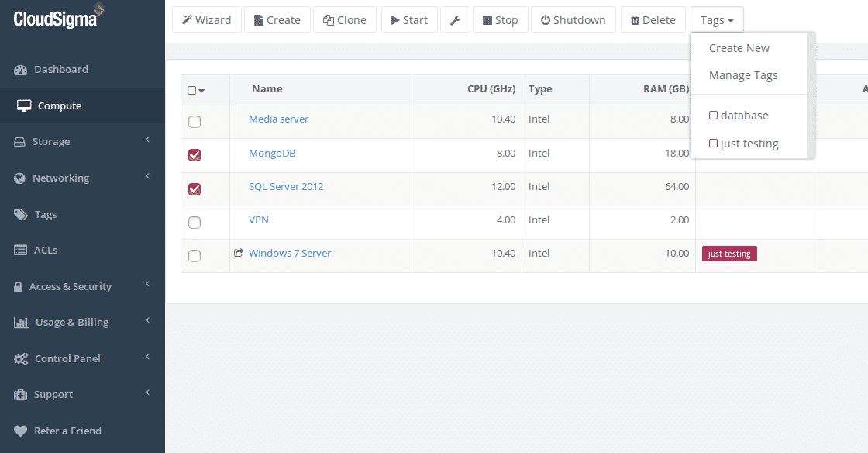Check the database tag option

click(x=714, y=115)
